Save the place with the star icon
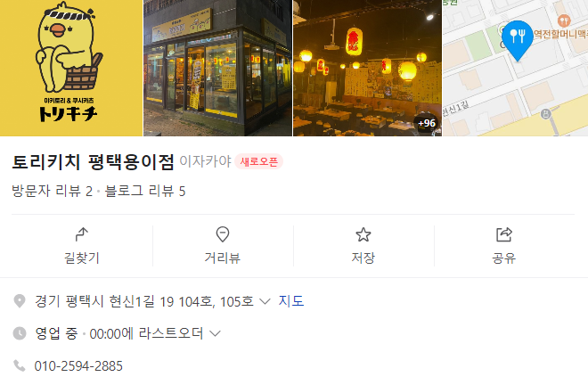 pyautogui.click(x=363, y=234)
